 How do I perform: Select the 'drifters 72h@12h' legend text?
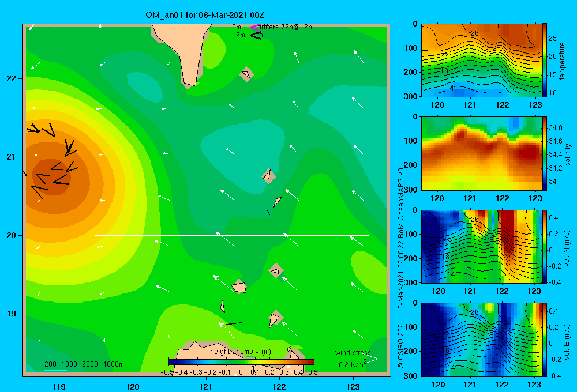point(285,27)
